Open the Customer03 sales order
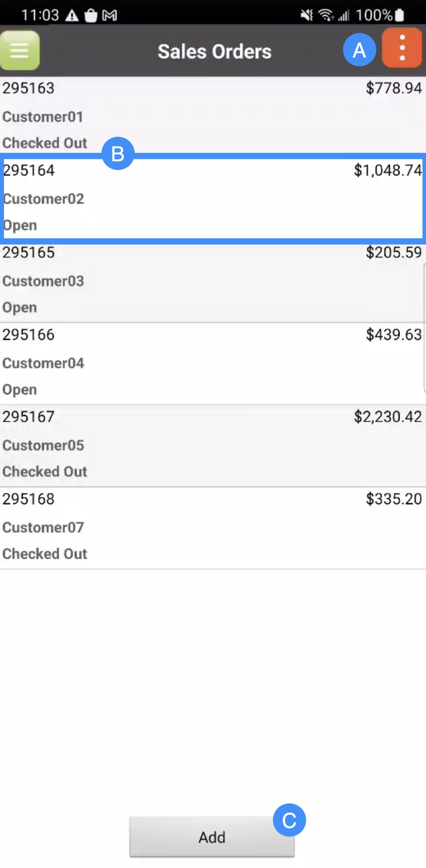The width and height of the screenshot is (426, 868). 213,281
